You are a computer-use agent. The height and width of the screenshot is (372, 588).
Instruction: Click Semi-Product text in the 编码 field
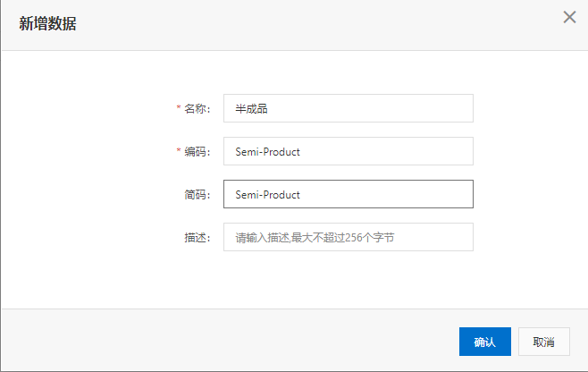coord(268,152)
